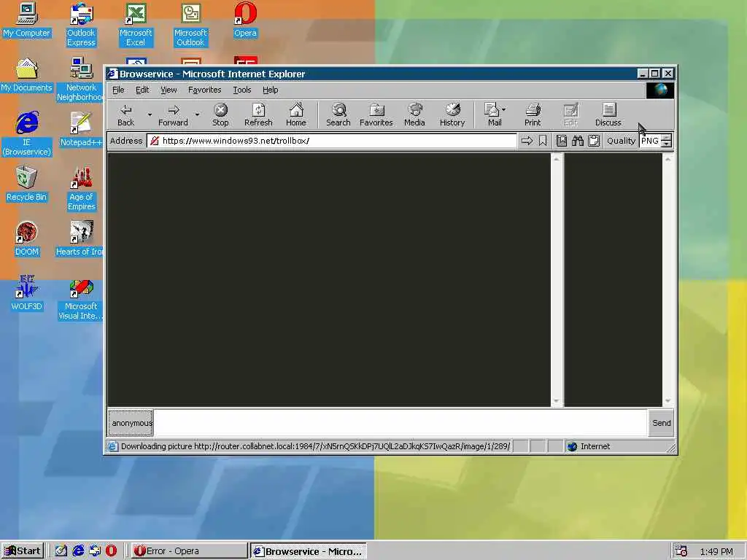
Task: Open the Tools menu
Action: pyautogui.click(x=242, y=90)
